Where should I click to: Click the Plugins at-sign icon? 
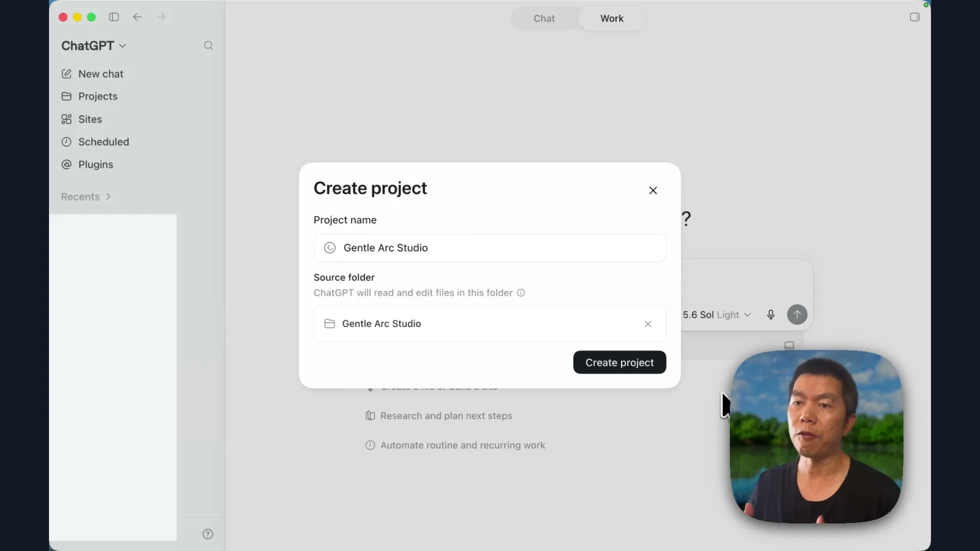click(x=66, y=165)
